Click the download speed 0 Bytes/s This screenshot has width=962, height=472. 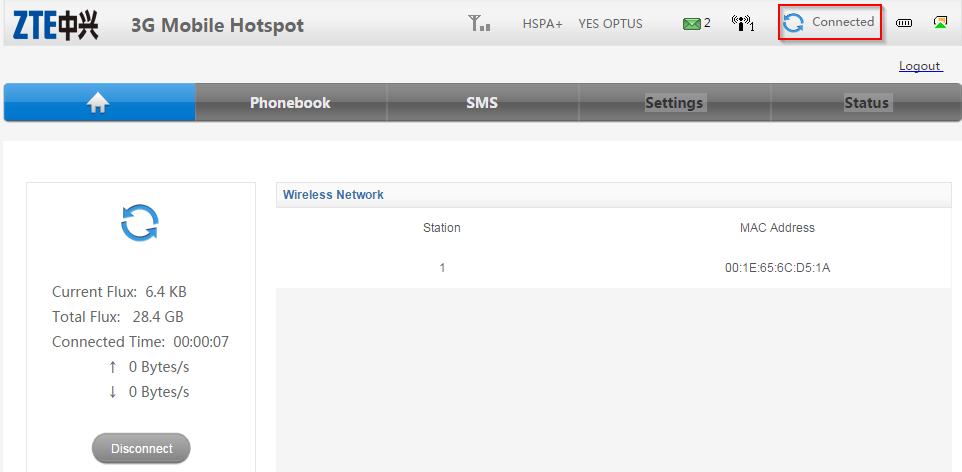159,392
